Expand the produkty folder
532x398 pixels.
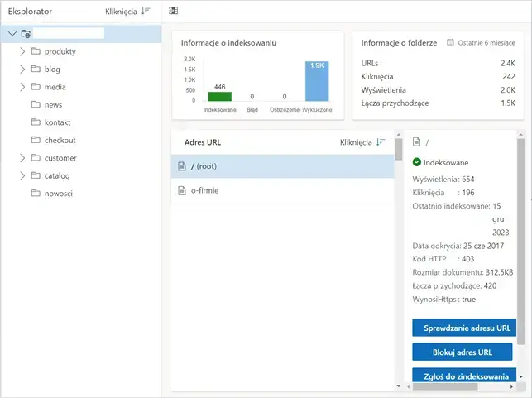click(23, 51)
